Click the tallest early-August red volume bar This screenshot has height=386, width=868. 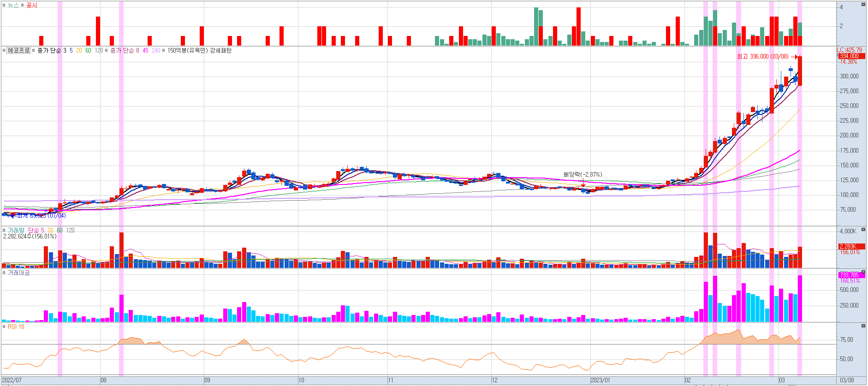pyautogui.click(x=121, y=250)
